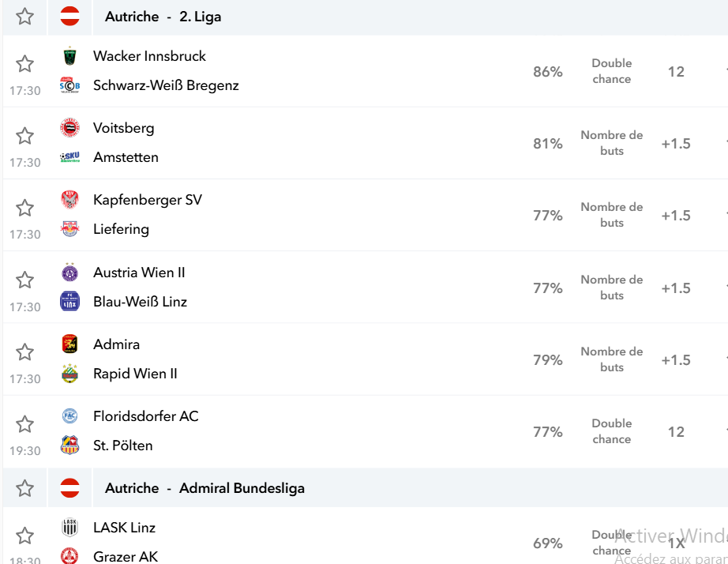
Task: Toggle favorite star for Voitsberg vs Amstetten
Action: click(24, 136)
